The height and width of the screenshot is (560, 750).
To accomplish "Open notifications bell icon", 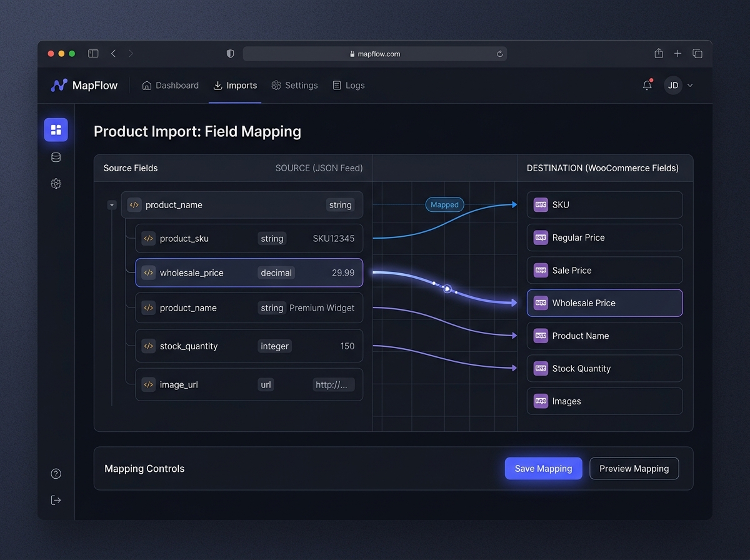I will tap(647, 85).
